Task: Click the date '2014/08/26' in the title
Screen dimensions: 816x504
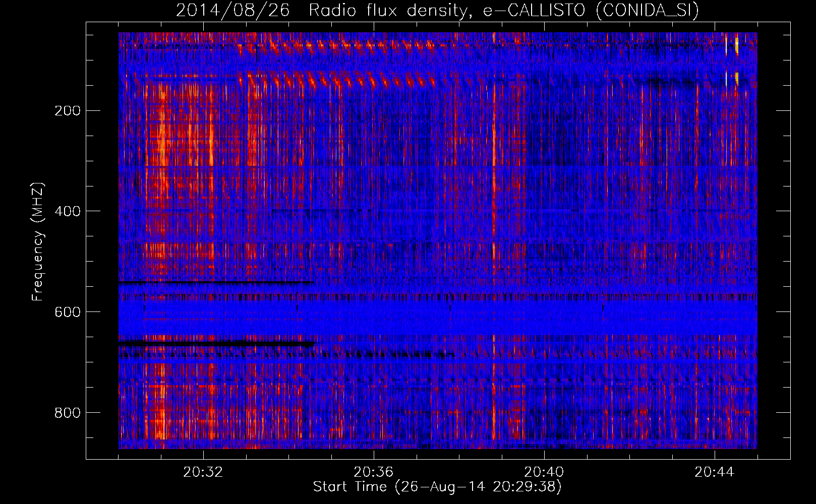Action: tap(233, 11)
